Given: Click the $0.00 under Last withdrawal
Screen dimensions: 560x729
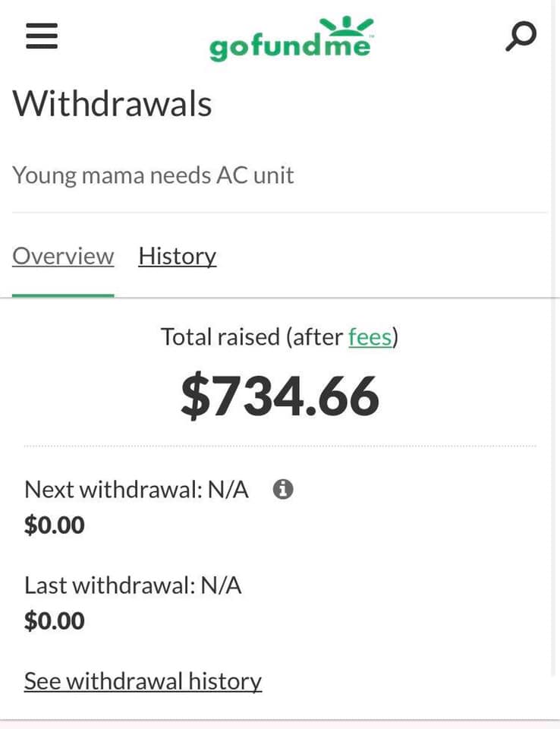Looking at the screenshot, I should 54,621.
